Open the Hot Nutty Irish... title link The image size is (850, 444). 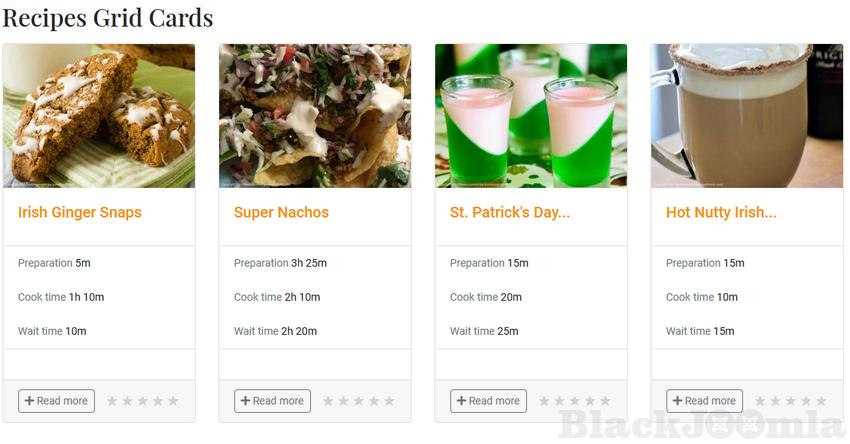721,212
